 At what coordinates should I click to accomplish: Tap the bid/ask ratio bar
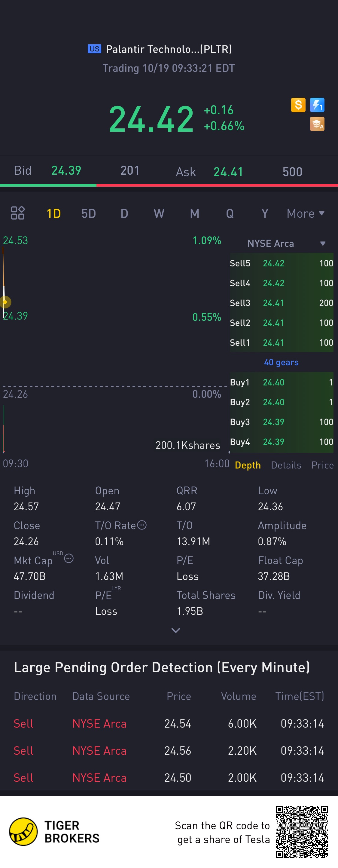tap(169, 185)
